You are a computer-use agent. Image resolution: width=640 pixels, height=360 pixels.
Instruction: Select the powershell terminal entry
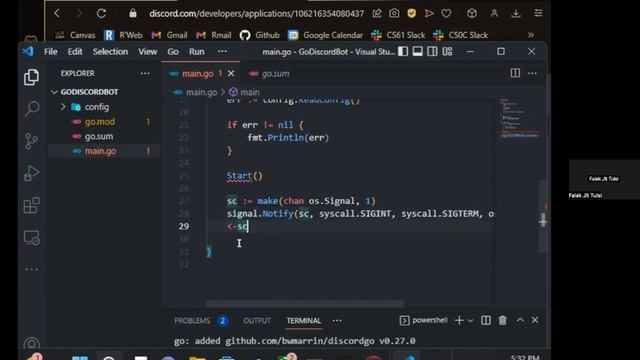point(423,320)
